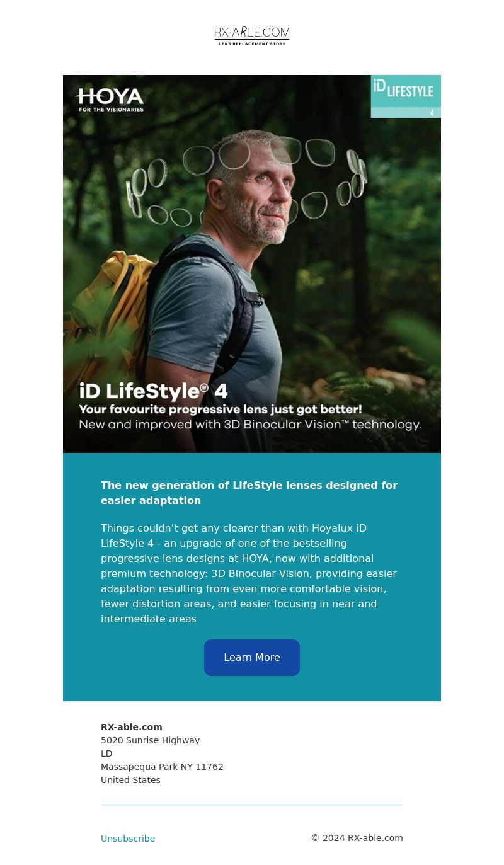Click the 'iD LifeStyle® 4' banner title
Viewport: 504px width, 865px height.
(153, 391)
